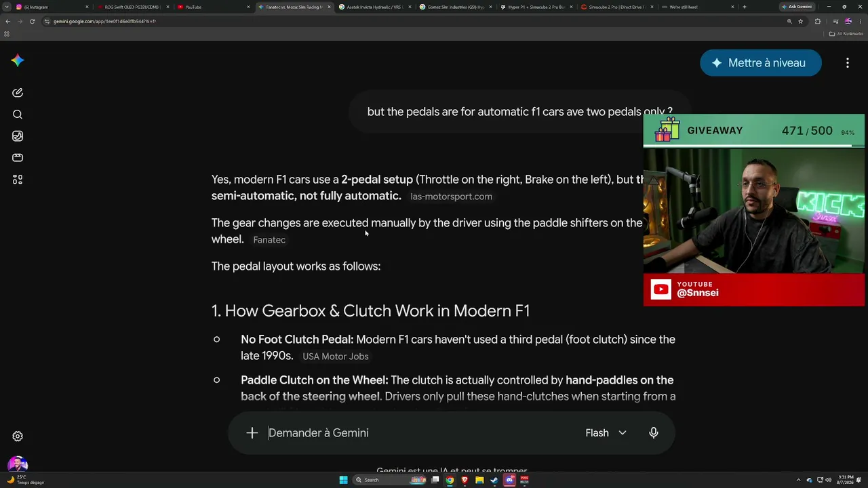Screen dimensions: 868x488
Task: Click the user message about automatic F1 pedals
Action: pyautogui.click(x=520, y=112)
